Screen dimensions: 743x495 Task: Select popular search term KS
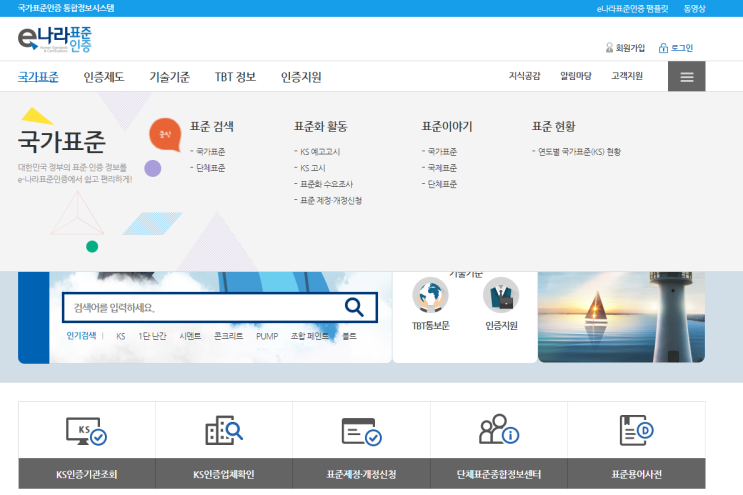pos(121,336)
